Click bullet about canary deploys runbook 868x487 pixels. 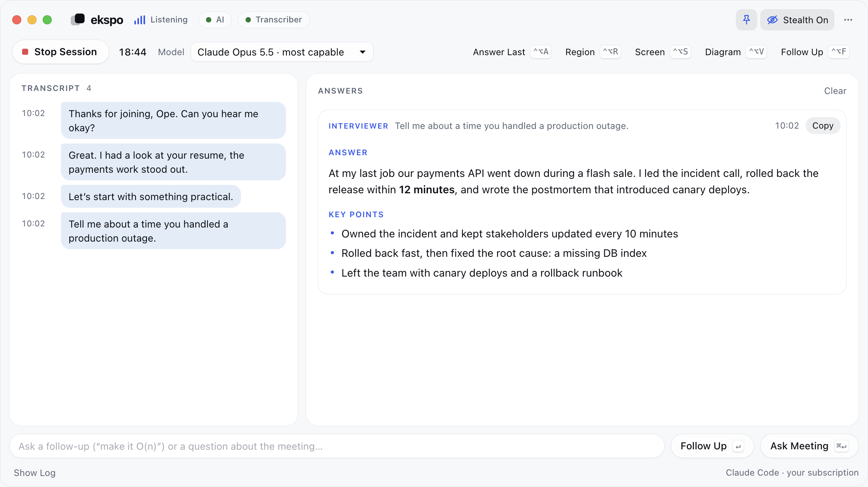click(482, 273)
